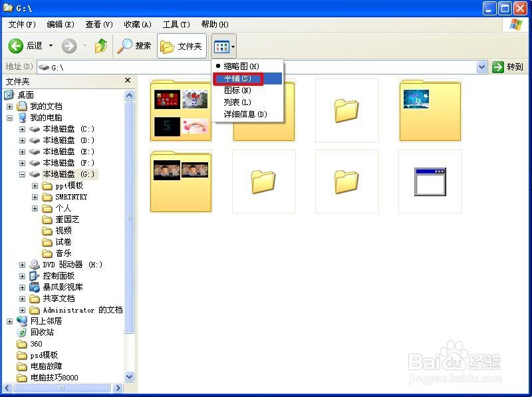The height and width of the screenshot is (397, 532).
Task: Open the 工具(T) menu
Action: coord(176,25)
